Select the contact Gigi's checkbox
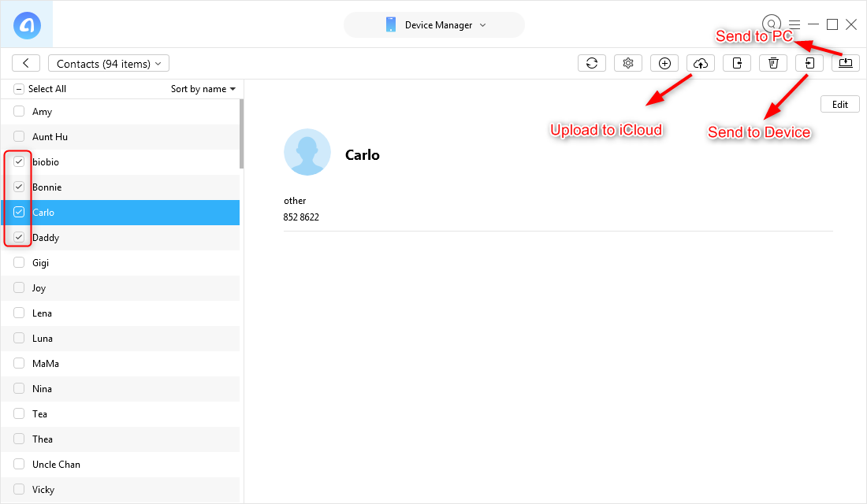The width and height of the screenshot is (867, 504). tap(19, 262)
